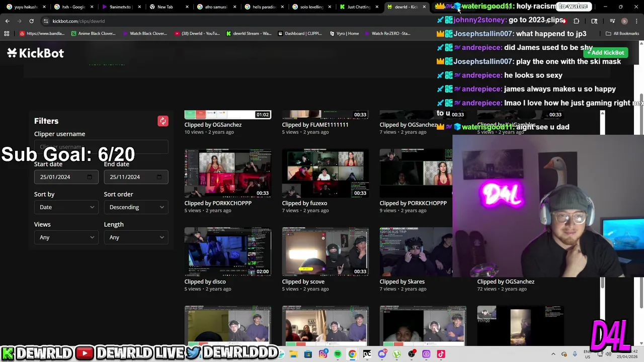Open the Chrome profile avatar

pos(624,21)
